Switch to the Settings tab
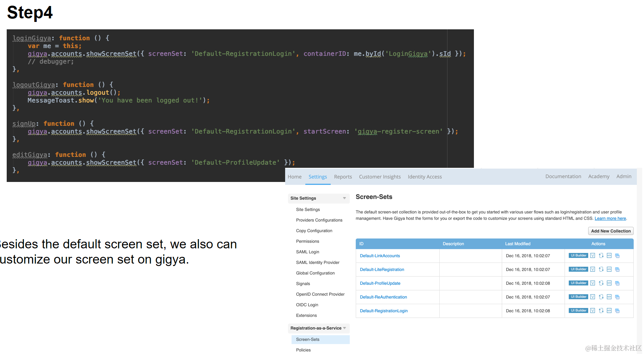This screenshot has width=644, height=354. click(318, 177)
